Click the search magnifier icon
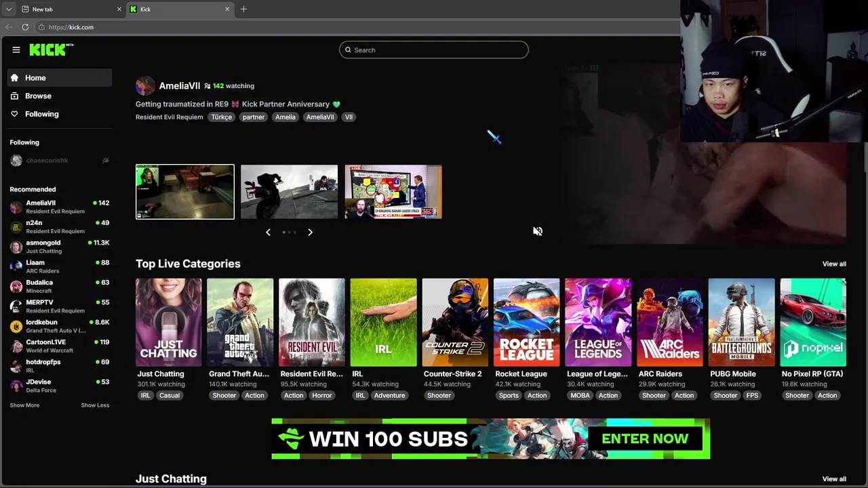This screenshot has width=868, height=488. [348, 50]
